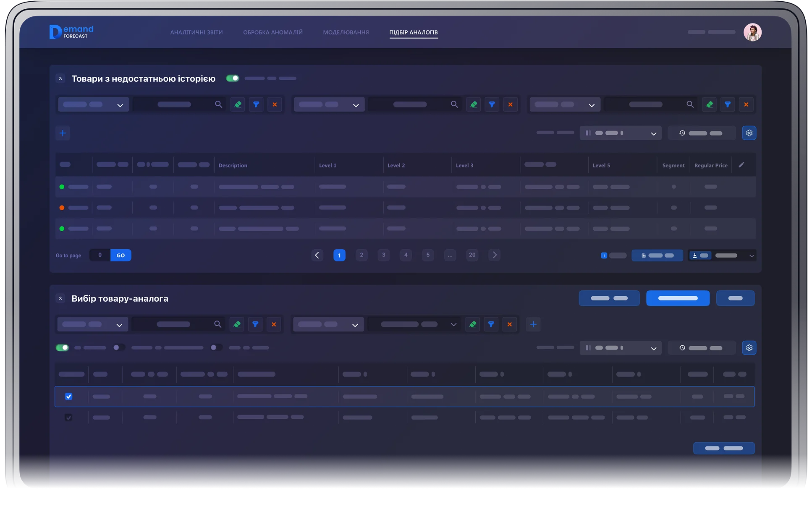Disable the green toggle above the analog table
812x522 pixels.
pyautogui.click(x=62, y=347)
